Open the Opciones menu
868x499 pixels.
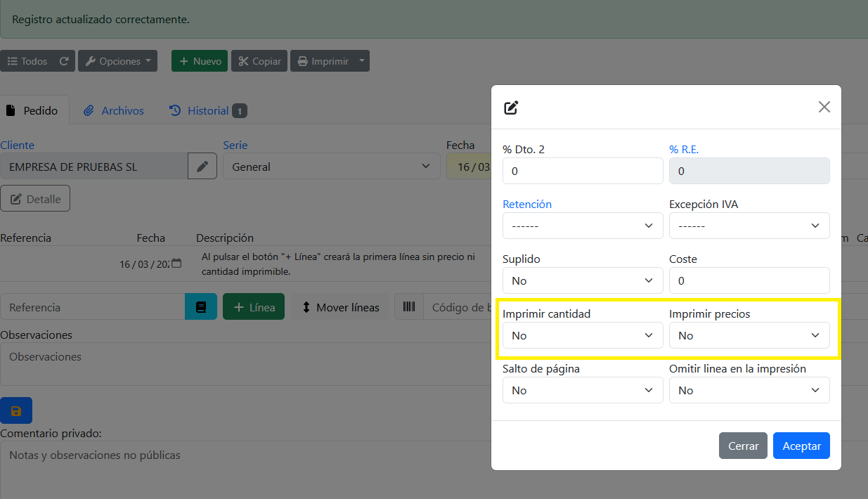117,61
